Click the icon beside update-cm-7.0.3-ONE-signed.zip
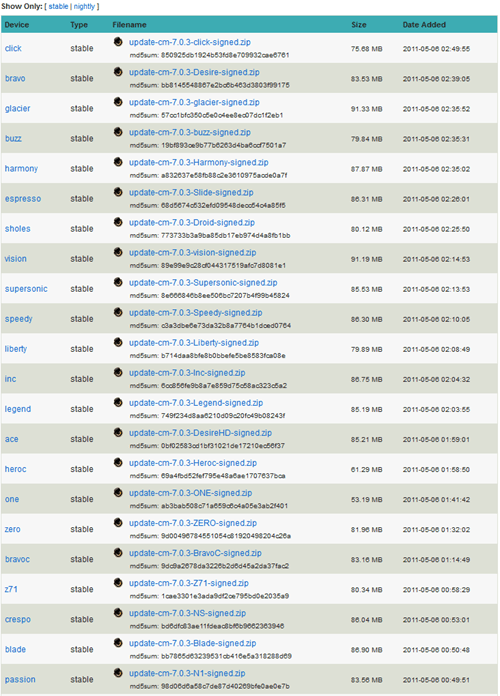The width and height of the screenshot is (500, 696). coord(118,493)
